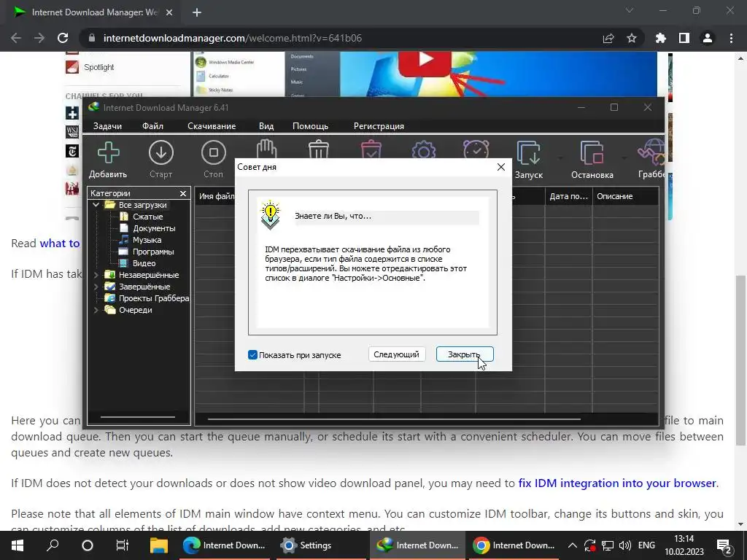747x560 pixels.
Task: Open File Explorer from taskbar
Action: pyautogui.click(x=158, y=545)
